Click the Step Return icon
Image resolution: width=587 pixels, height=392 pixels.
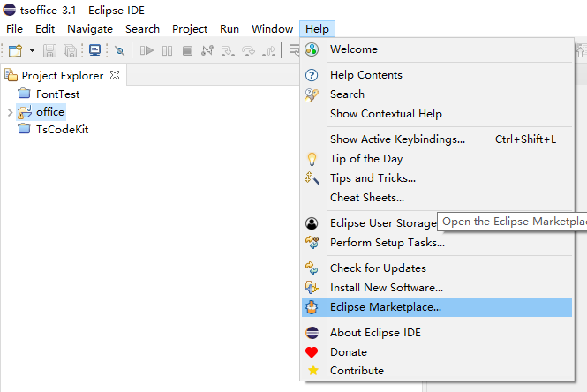[x=269, y=50]
